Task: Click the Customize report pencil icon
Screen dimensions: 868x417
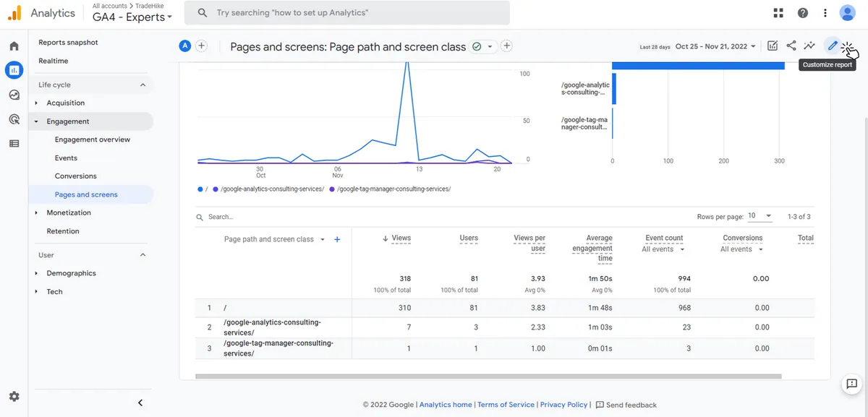Action: 833,46
